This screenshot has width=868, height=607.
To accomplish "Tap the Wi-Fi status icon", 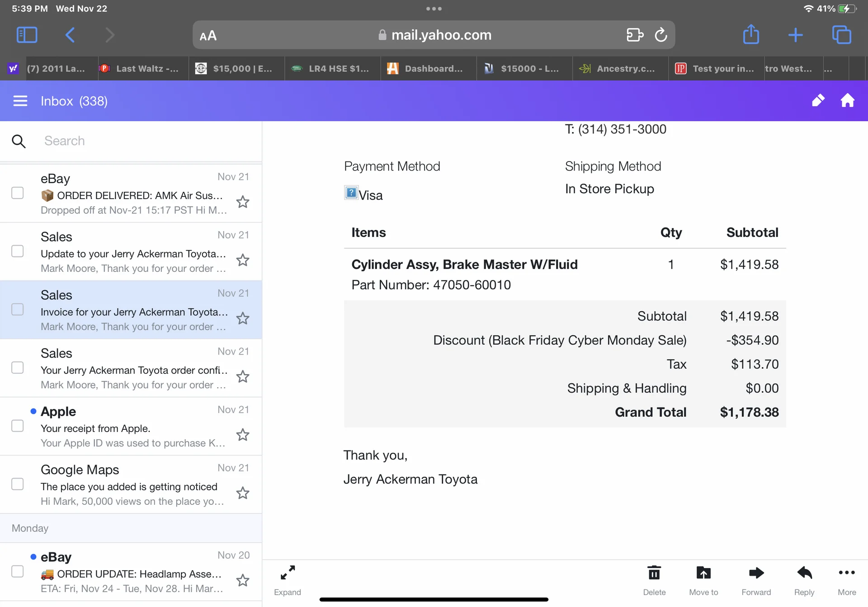I will (809, 9).
